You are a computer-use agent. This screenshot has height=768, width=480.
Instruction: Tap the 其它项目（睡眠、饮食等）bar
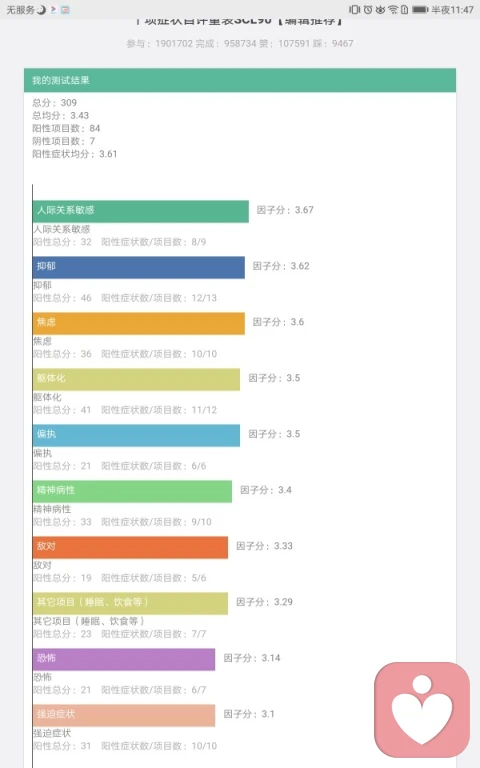pyautogui.click(x=130, y=603)
